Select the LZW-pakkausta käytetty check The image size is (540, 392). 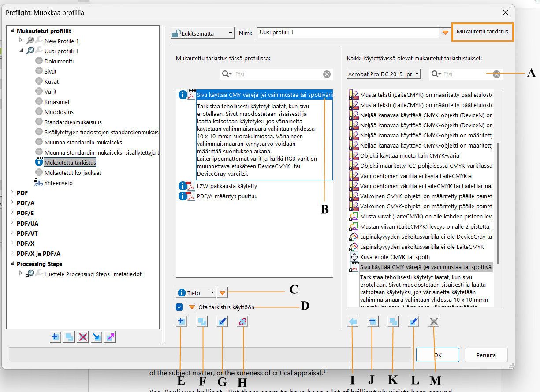click(227, 186)
